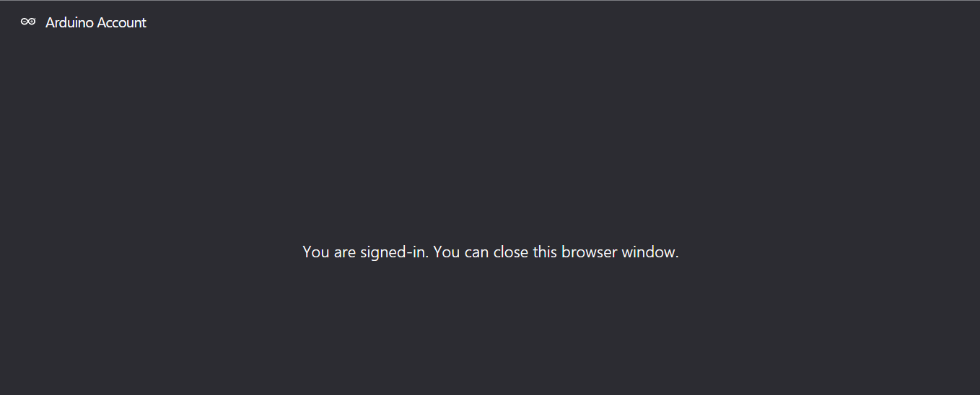The height and width of the screenshot is (395, 980).
Task: Click the Arduino infinity logo icon
Action: pos(28,22)
